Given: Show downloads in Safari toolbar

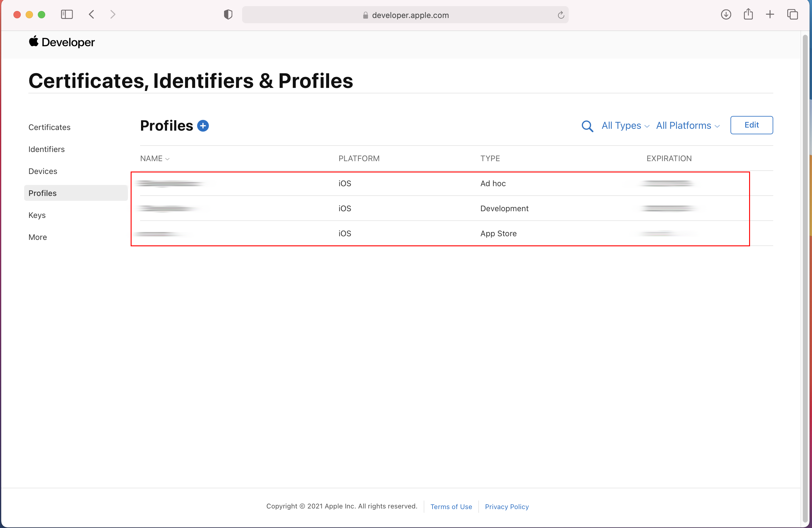Looking at the screenshot, I should point(726,14).
